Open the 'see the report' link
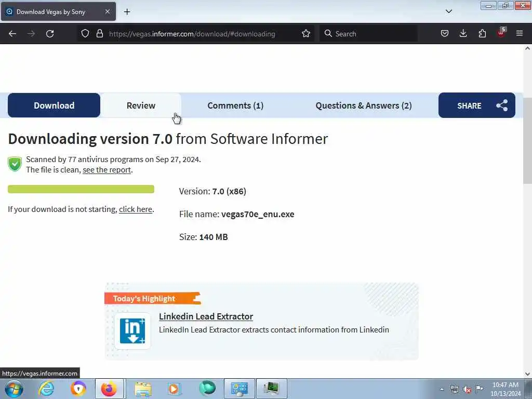 [107, 170]
